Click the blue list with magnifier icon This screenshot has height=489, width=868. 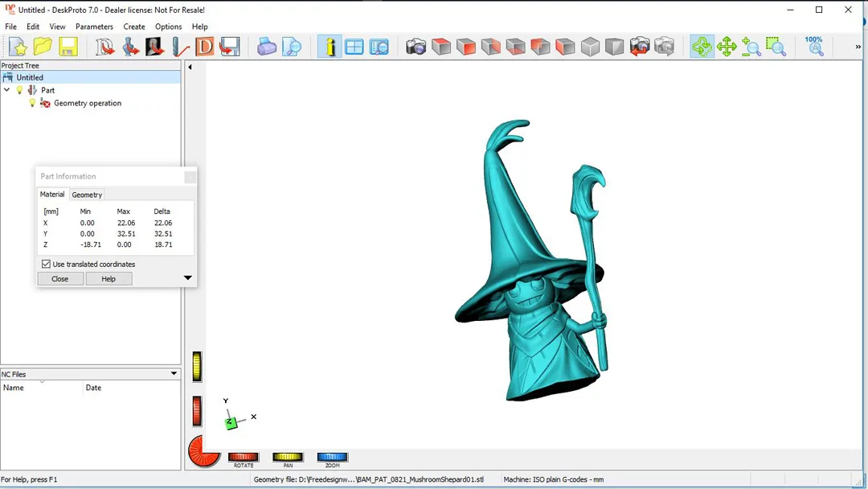pyautogui.click(x=379, y=47)
